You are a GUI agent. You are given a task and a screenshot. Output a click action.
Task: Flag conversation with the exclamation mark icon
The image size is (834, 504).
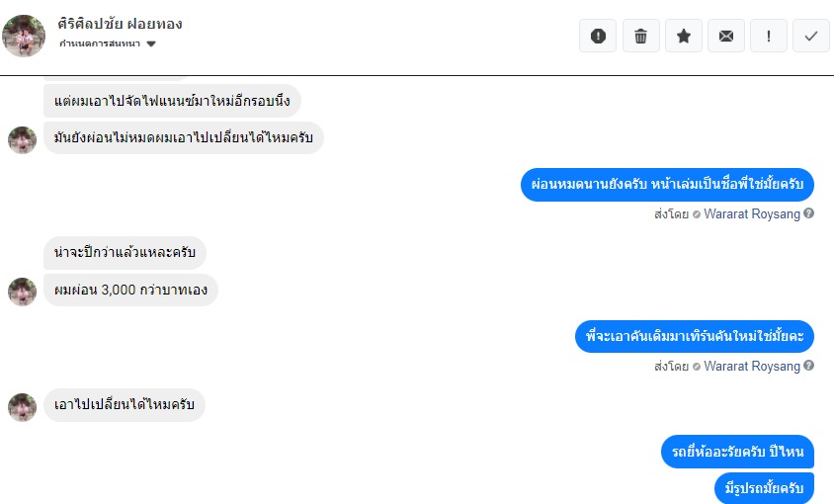click(x=769, y=36)
